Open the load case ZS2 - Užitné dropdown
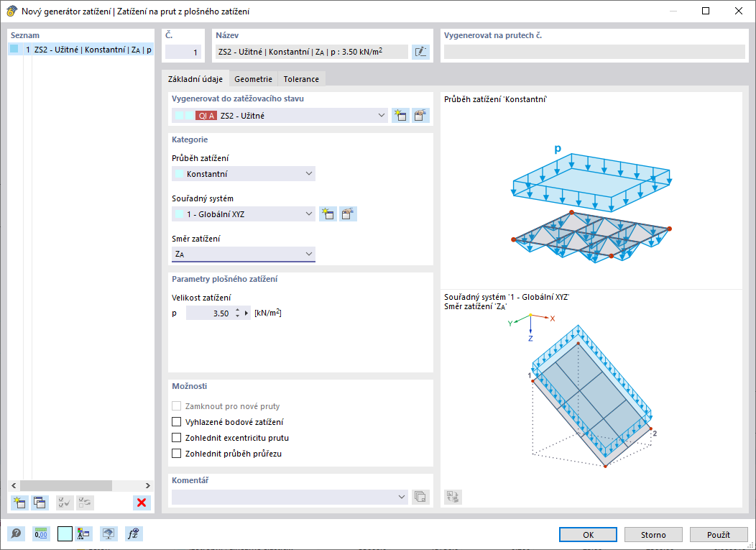The image size is (756, 550). (x=280, y=115)
